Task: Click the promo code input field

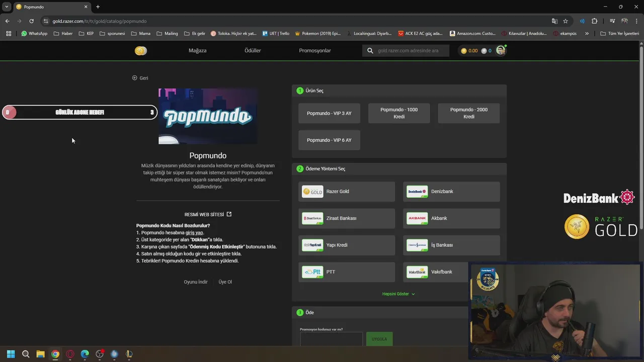Action: 331,339
